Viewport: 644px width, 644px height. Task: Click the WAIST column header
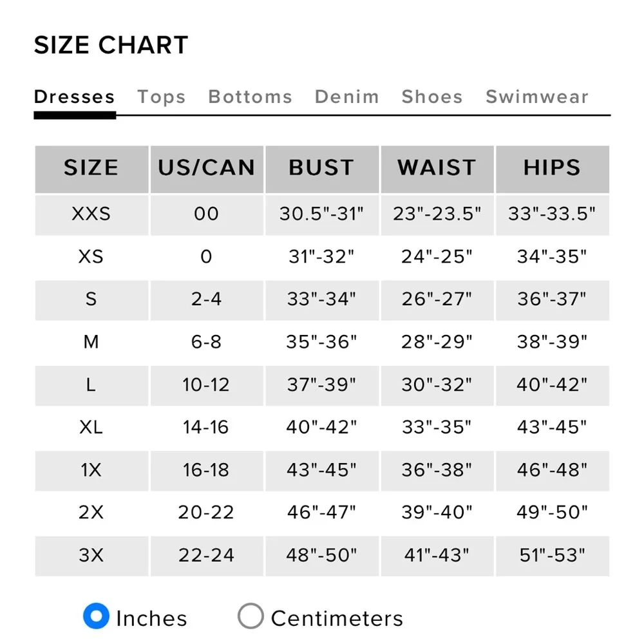437,168
